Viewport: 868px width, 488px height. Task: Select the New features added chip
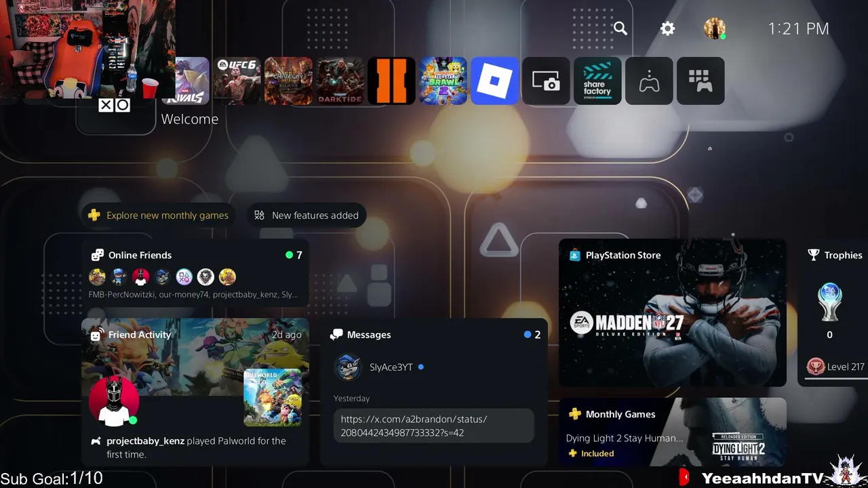pyautogui.click(x=306, y=216)
